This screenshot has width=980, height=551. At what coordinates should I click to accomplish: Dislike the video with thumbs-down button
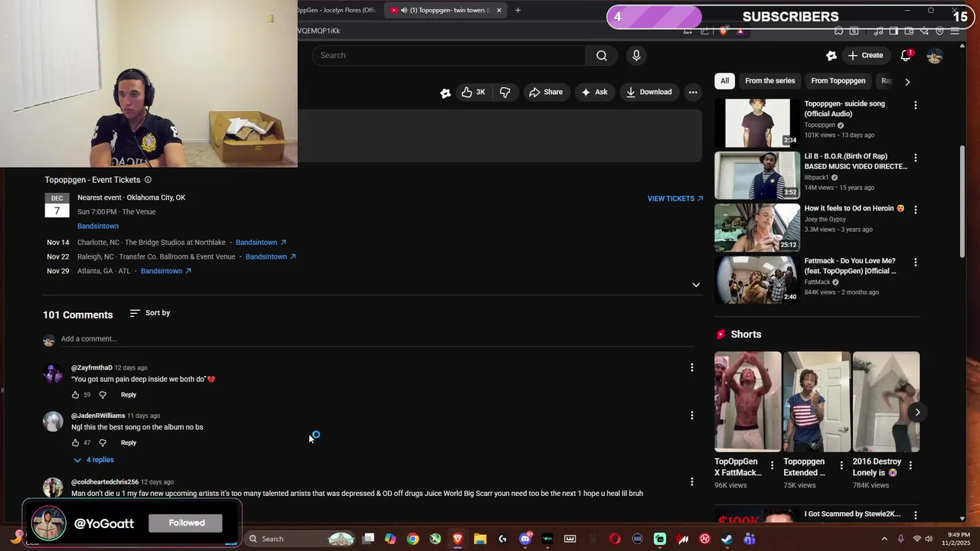click(505, 92)
